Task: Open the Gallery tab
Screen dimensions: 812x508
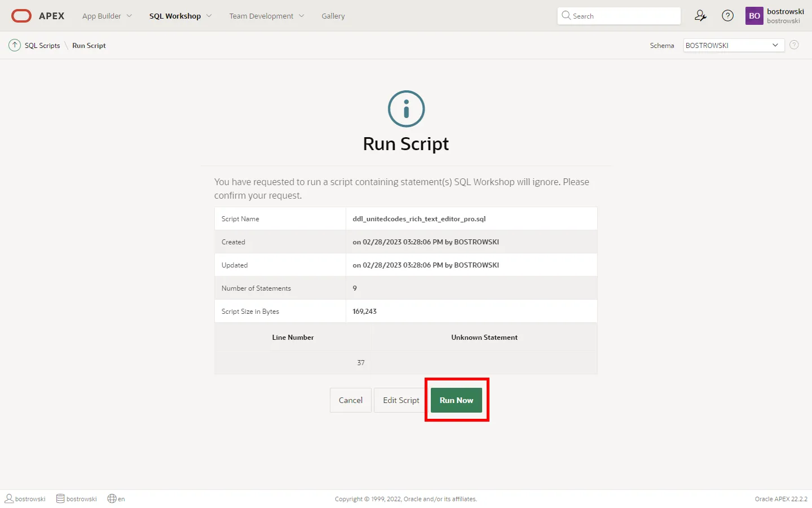Action: 333,16
